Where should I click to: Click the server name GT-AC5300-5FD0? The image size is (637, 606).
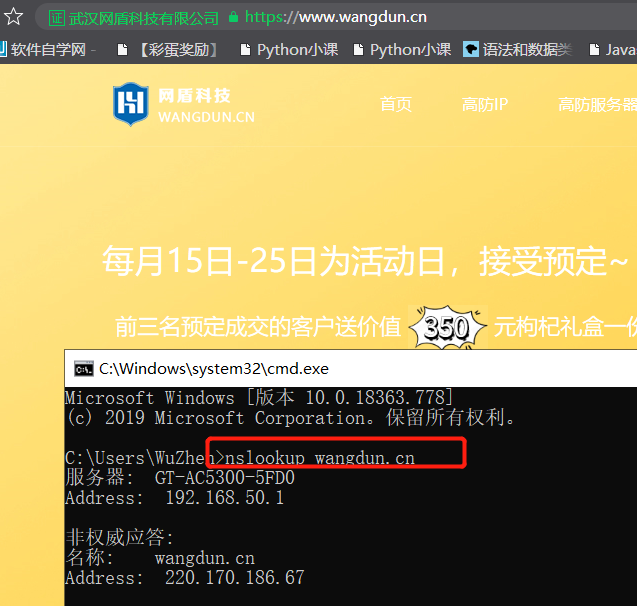[x=225, y=478]
